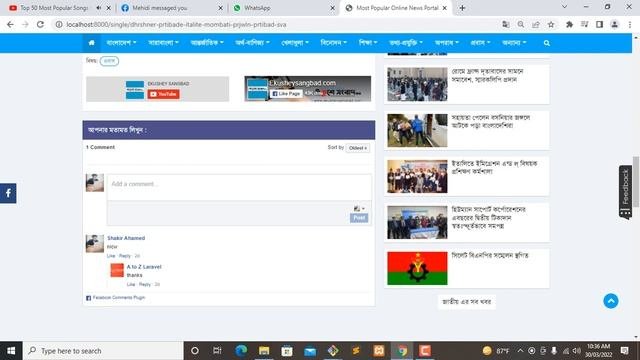The image size is (640, 360).
Task: Mute the YouTube tab with its speaker icon
Action: coord(99,8)
